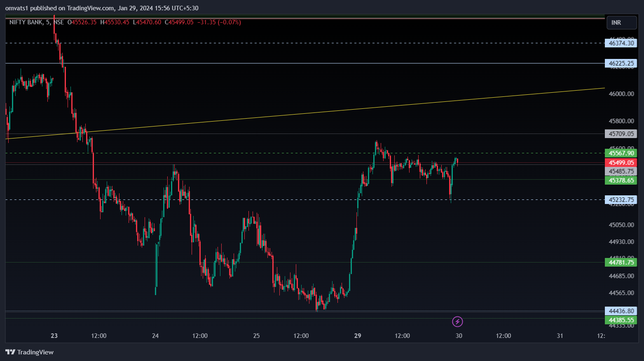Click the close value C45499.05
Image resolution: width=644 pixels, height=361 pixels.
pyautogui.click(x=179, y=22)
